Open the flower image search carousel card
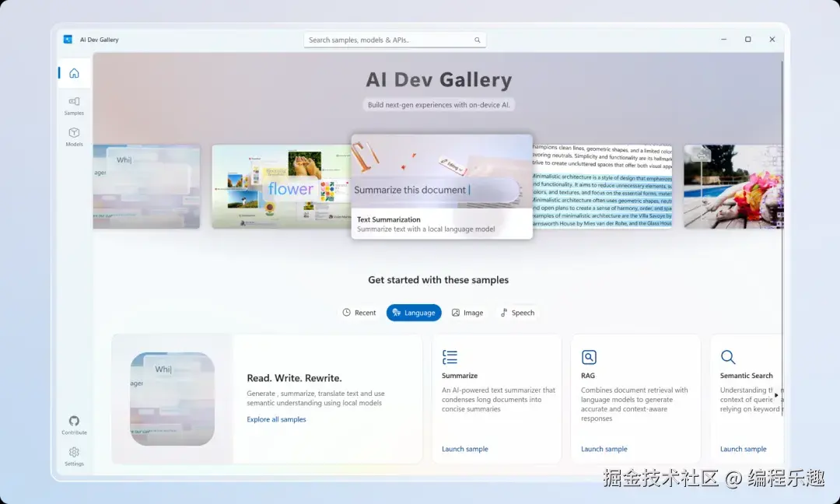 (x=282, y=187)
